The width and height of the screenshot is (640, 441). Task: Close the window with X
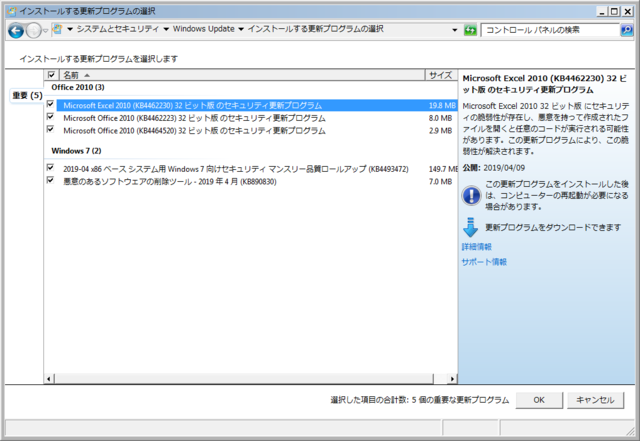click(627, 11)
